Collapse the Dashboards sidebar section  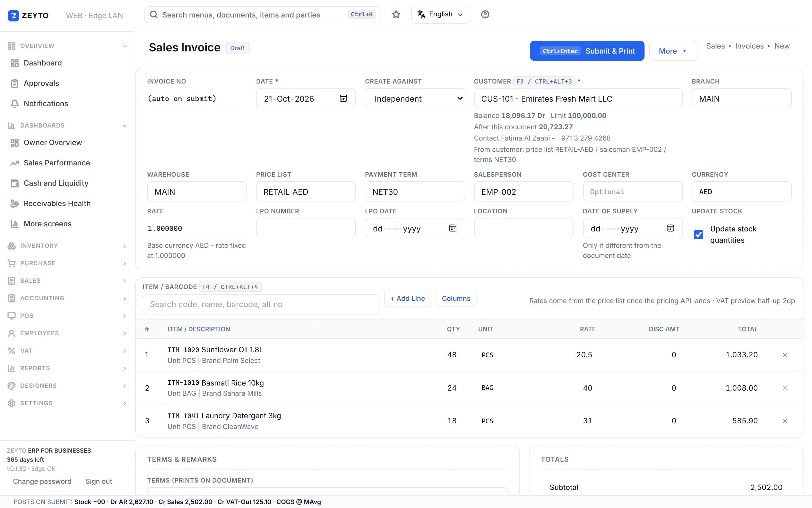coord(67,125)
